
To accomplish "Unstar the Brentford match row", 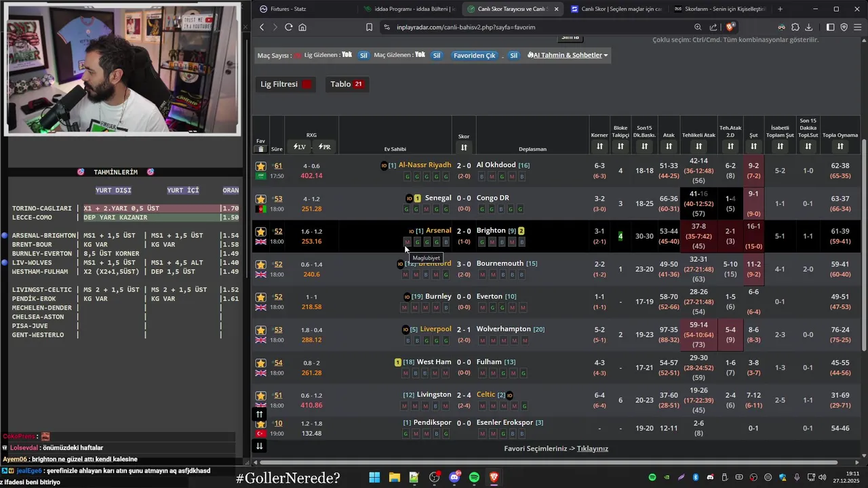I will pos(260,264).
